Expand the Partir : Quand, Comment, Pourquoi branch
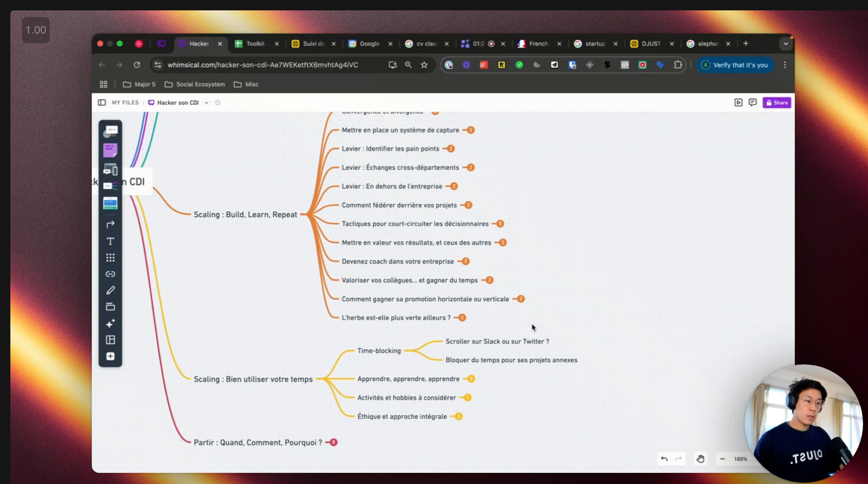This screenshot has width=868, height=484. click(x=333, y=442)
